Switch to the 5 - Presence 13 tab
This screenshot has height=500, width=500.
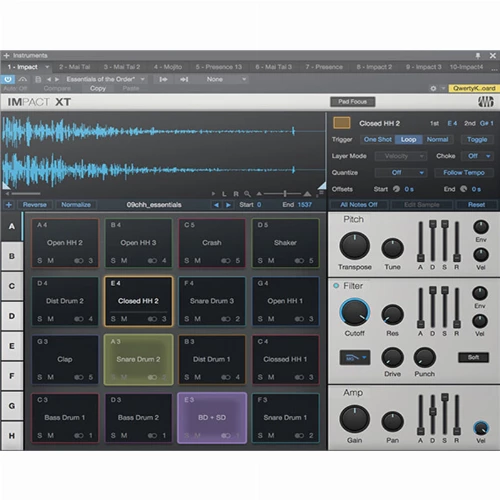(219, 67)
